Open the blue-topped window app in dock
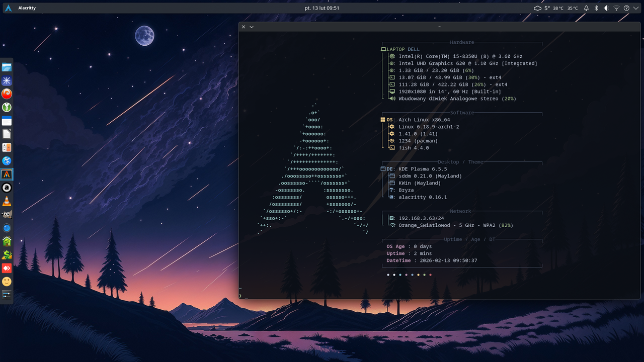This screenshot has height=362, width=644. pos(7,121)
